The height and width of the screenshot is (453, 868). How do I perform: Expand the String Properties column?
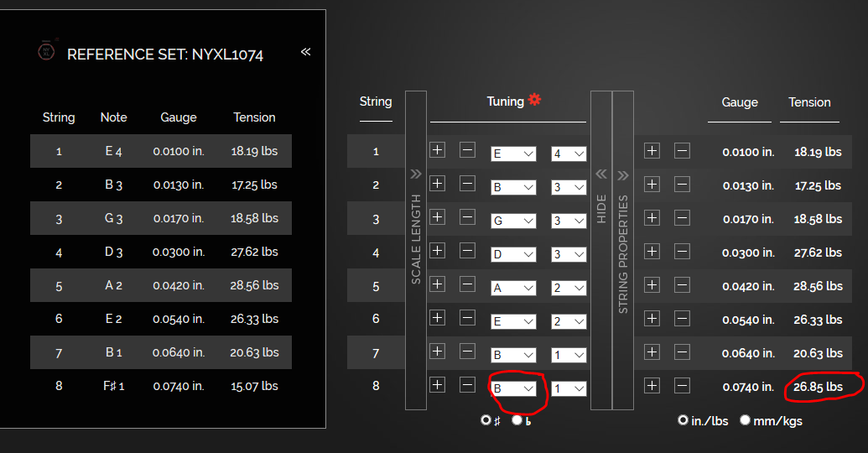(623, 250)
